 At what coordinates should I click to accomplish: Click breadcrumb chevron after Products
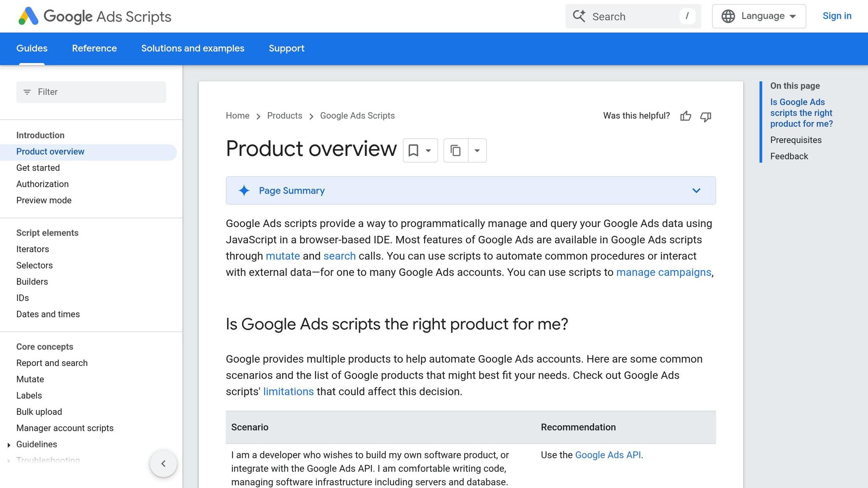(x=311, y=116)
